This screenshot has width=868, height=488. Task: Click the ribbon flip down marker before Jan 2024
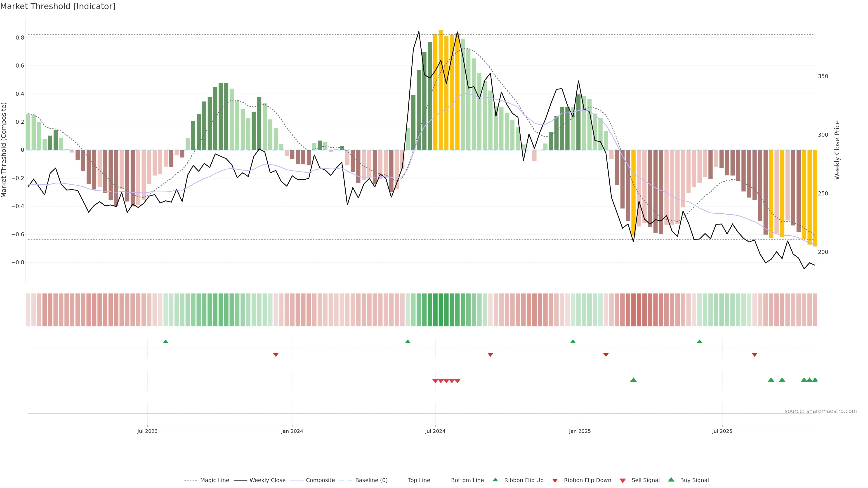pyautogui.click(x=276, y=355)
